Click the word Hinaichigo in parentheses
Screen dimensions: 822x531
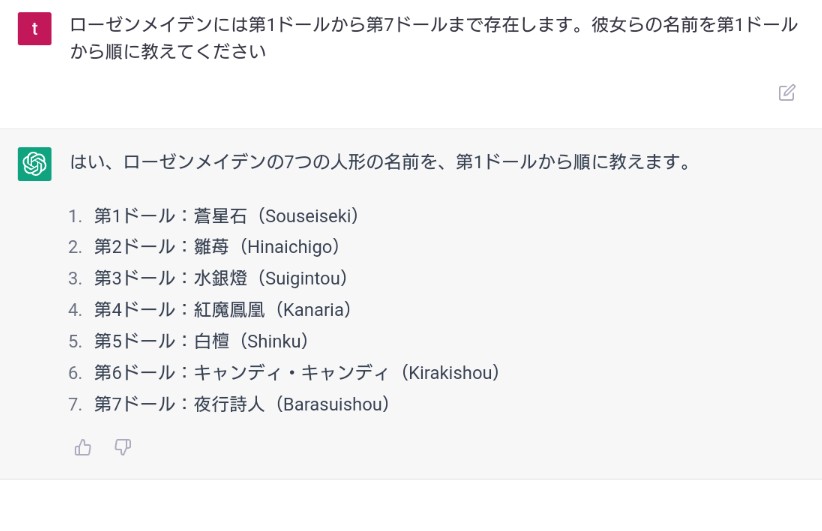(290, 247)
